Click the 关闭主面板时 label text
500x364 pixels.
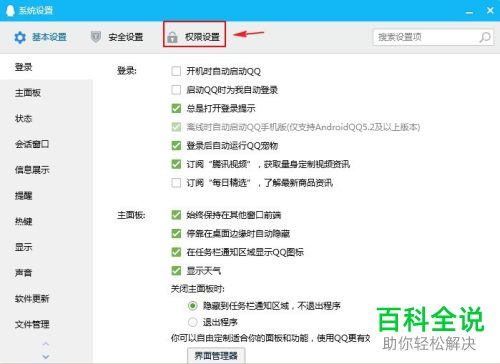[198, 289]
